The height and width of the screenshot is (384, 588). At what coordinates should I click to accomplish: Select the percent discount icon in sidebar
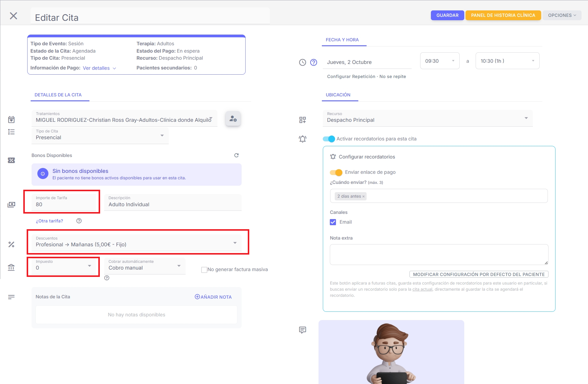(x=11, y=244)
